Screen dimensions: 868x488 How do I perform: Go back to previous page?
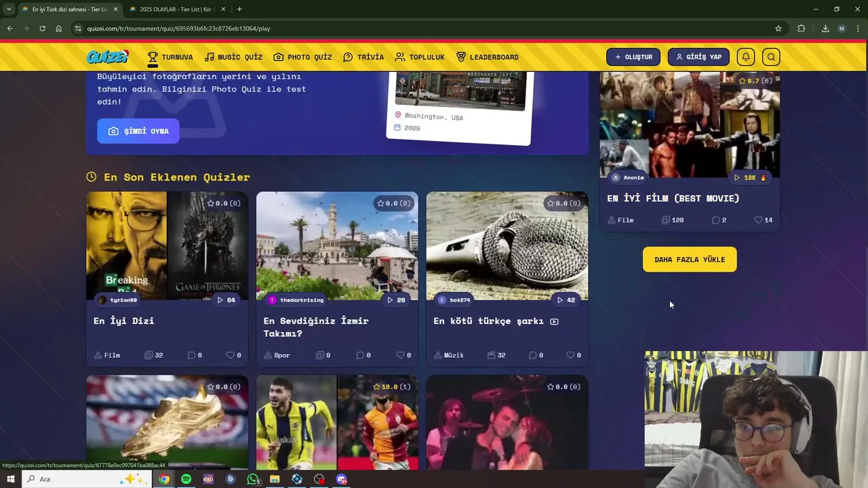9,28
